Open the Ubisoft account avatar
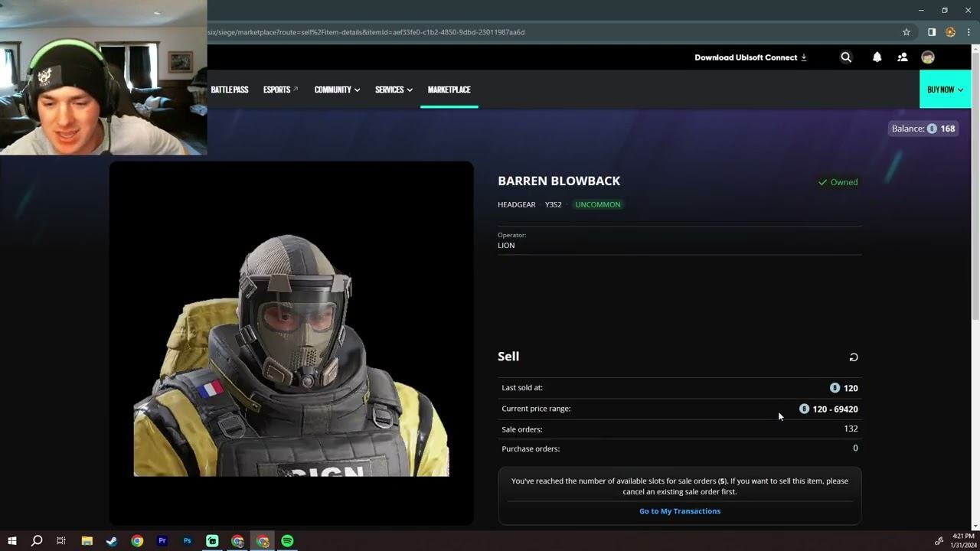The image size is (980, 551). [928, 57]
